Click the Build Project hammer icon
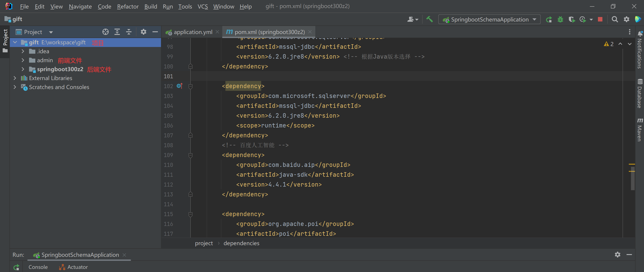Viewport: 644px width, 272px height. tap(429, 19)
